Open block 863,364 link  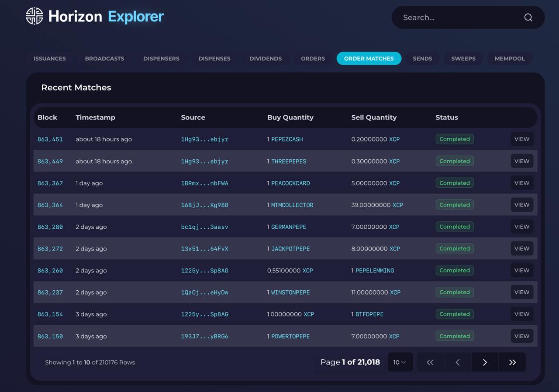pyautogui.click(x=50, y=205)
